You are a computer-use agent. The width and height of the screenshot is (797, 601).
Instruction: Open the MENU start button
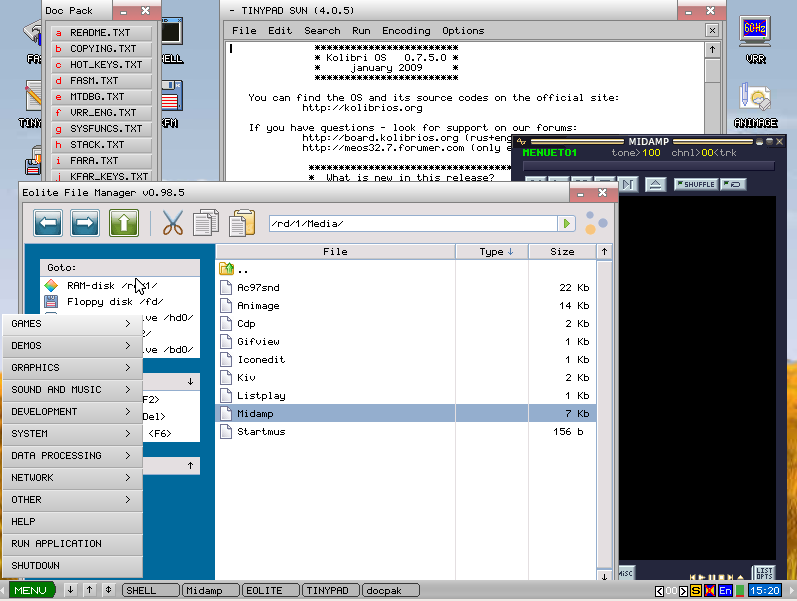click(x=30, y=590)
